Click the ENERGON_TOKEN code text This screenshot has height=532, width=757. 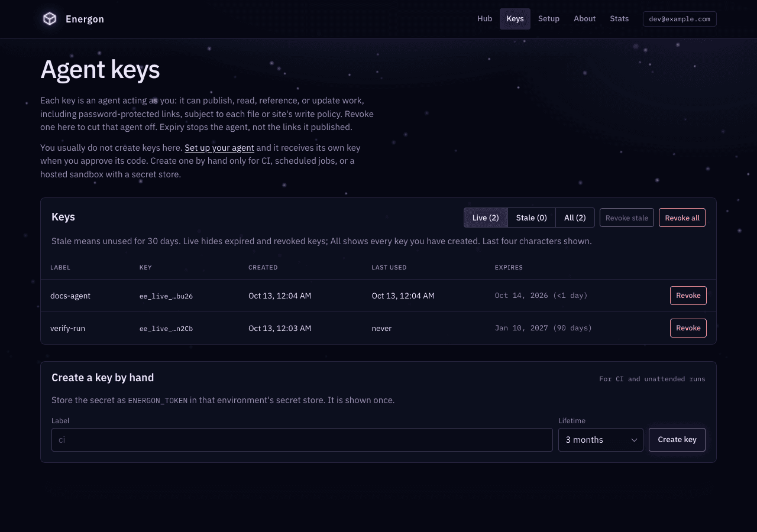[158, 401]
